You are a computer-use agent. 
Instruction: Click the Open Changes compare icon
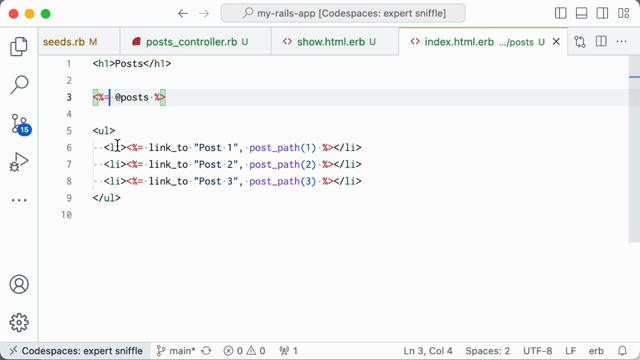(x=580, y=42)
